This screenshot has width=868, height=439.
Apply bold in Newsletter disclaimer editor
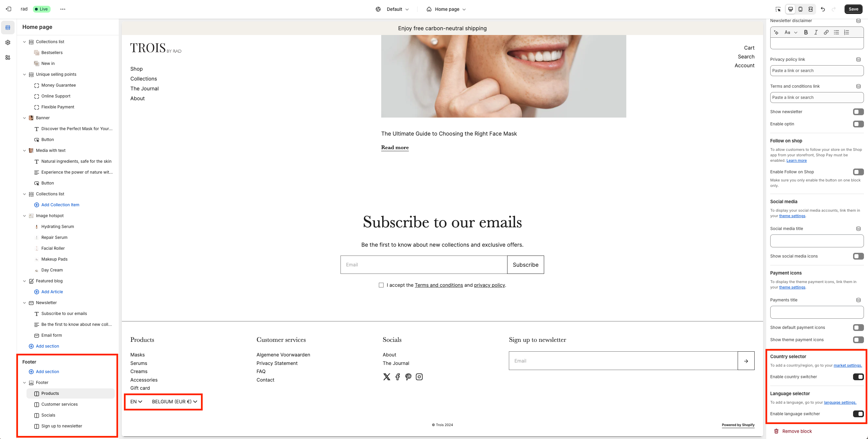click(x=806, y=32)
